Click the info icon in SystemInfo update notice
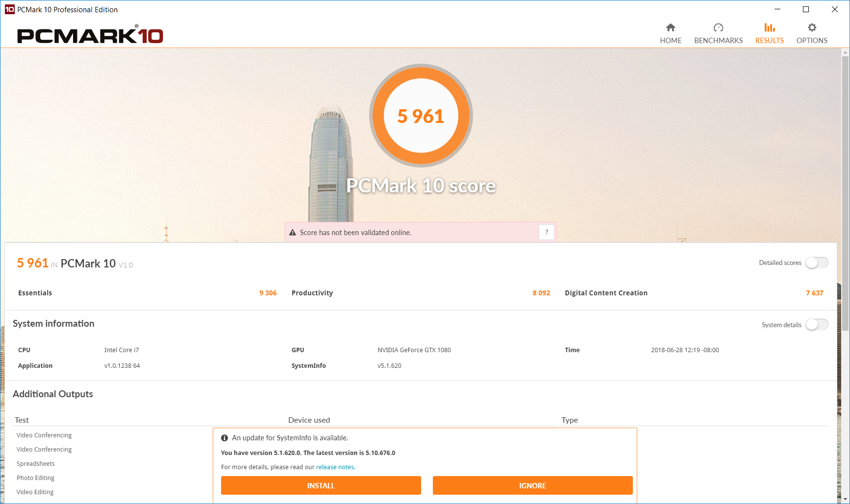Viewport: 850px width, 504px height. pyautogui.click(x=225, y=438)
